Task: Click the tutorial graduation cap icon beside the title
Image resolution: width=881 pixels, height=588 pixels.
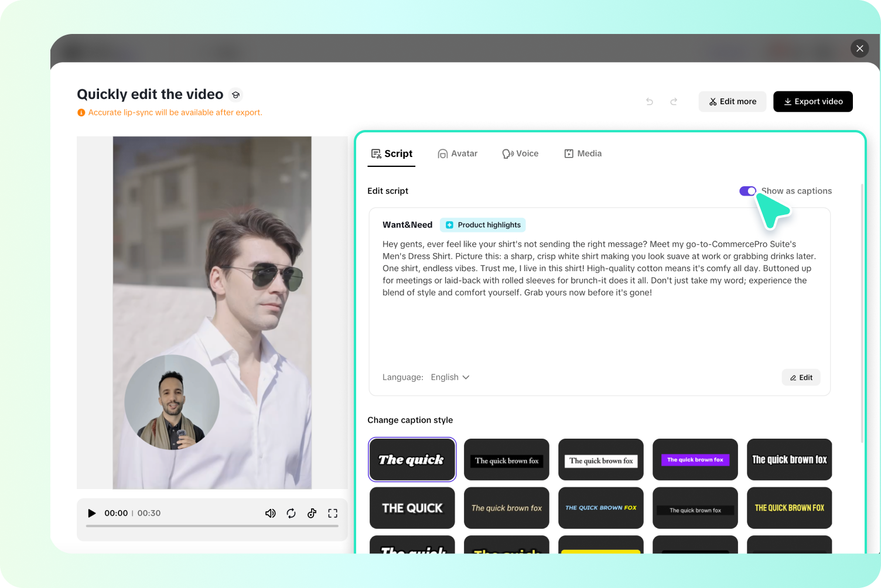Action: [x=235, y=94]
